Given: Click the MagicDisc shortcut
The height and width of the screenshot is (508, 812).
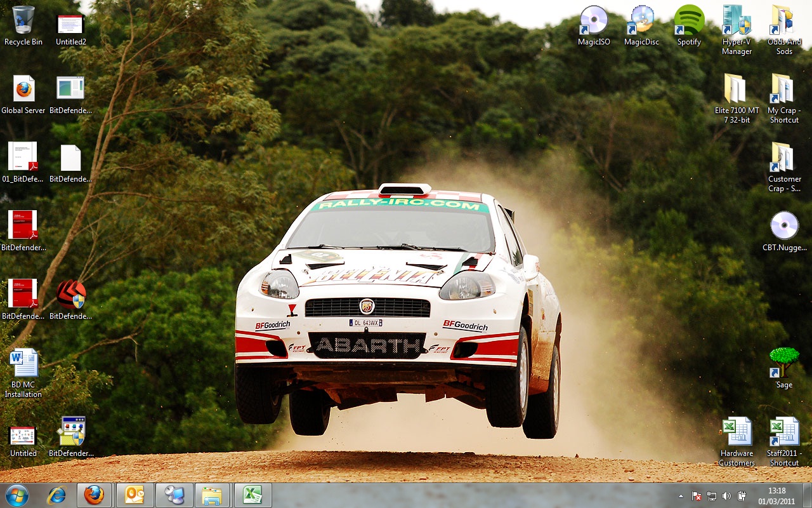Looking at the screenshot, I should (x=641, y=26).
